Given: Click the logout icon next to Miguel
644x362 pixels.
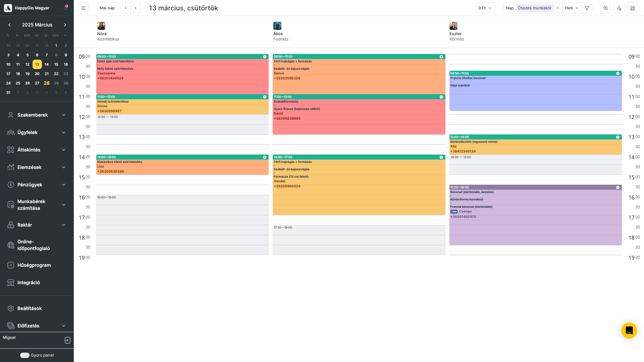Looking at the screenshot, I should click(x=67, y=340).
